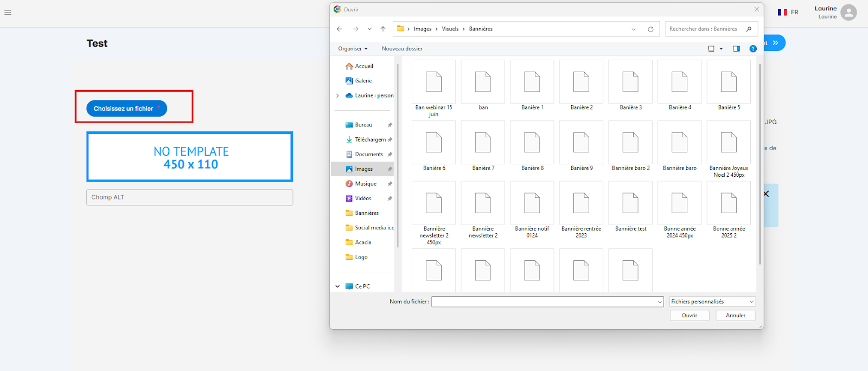Select file Bannière rentrée 2023
This screenshot has width=868, height=371.
click(x=581, y=210)
